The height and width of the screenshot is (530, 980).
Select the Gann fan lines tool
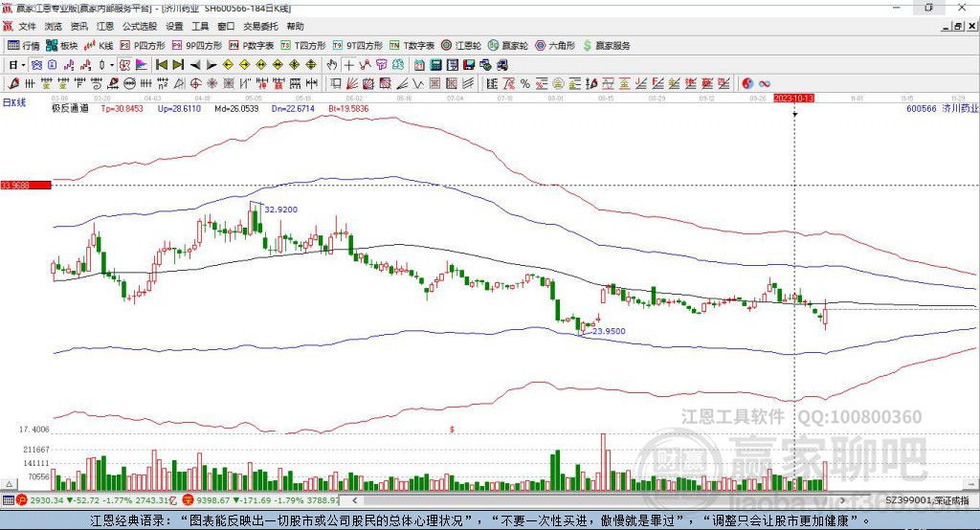352,83
